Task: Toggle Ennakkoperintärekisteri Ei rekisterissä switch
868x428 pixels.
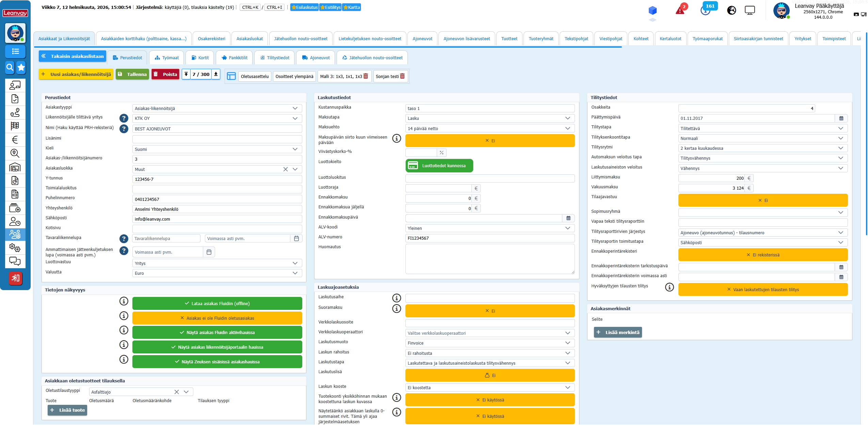Action: 762,255
